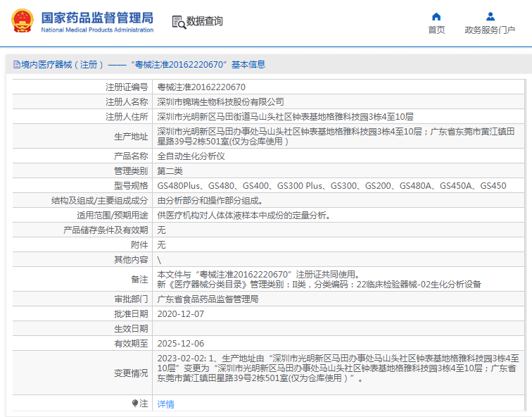Select expiry date 2025-12-06
Viewport: 532px width, 417px height.
click(180, 344)
